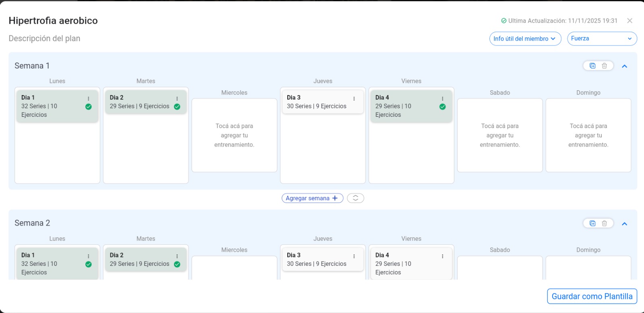This screenshot has height=313, width=644.
Task: Edit the Descripción del plan field
Action: click(44, 39)
